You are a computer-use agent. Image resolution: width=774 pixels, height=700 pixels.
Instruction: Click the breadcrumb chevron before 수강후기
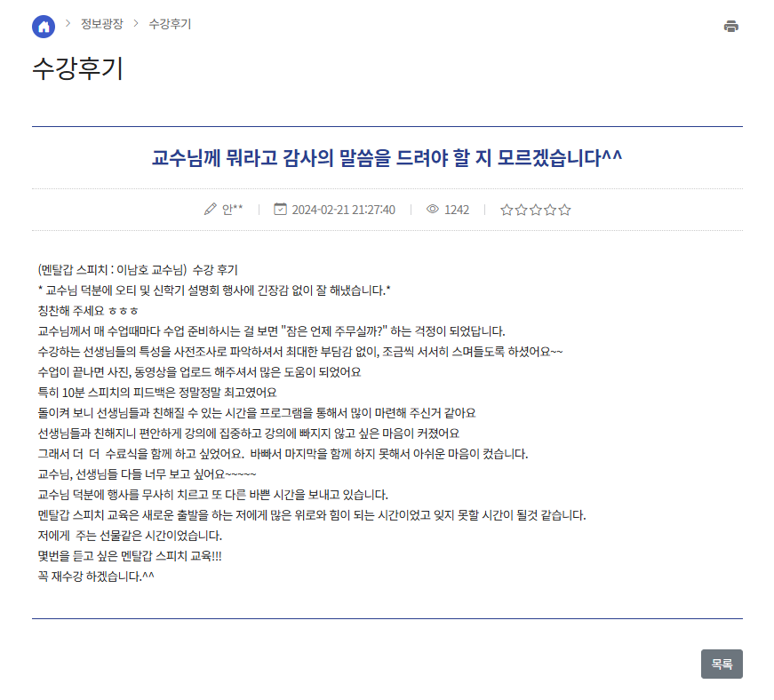tap(136, 24)
